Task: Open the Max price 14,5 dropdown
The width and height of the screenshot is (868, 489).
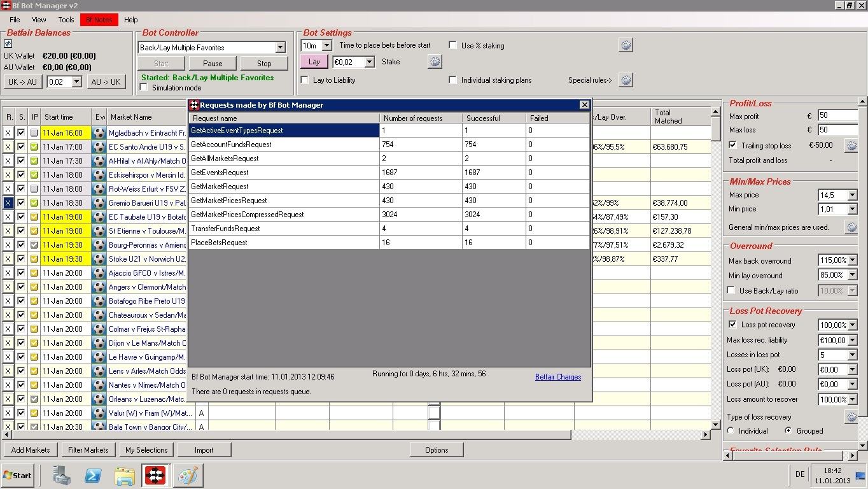Action: [853, 195]
